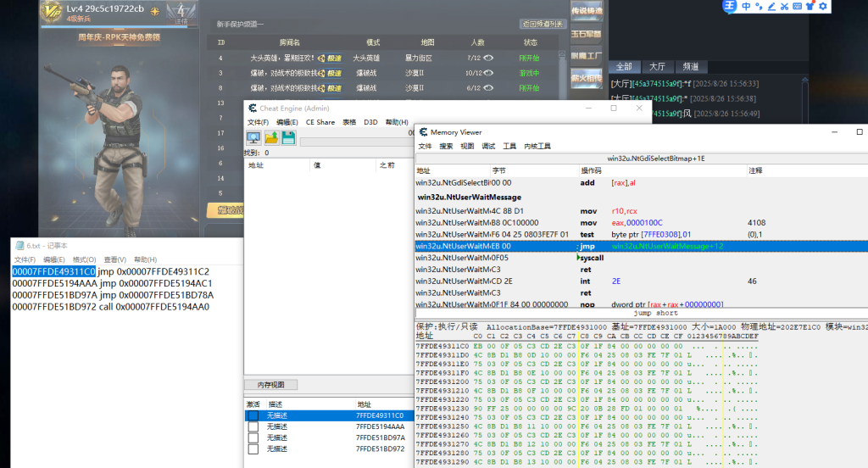Click IME scissors screenshot icon

click(784, 6)
